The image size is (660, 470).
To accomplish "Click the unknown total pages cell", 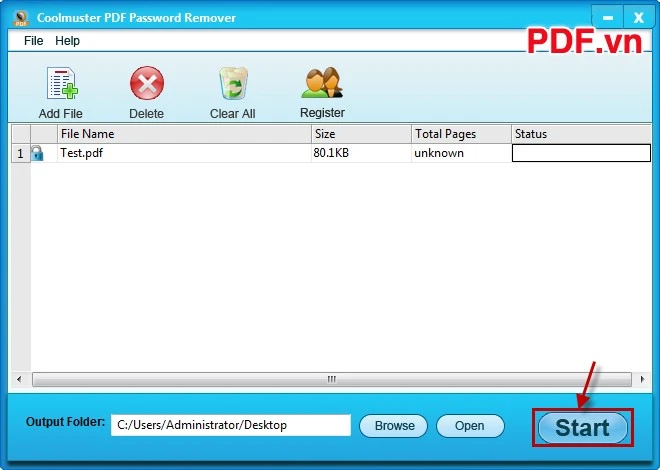I will pos(461,153).
